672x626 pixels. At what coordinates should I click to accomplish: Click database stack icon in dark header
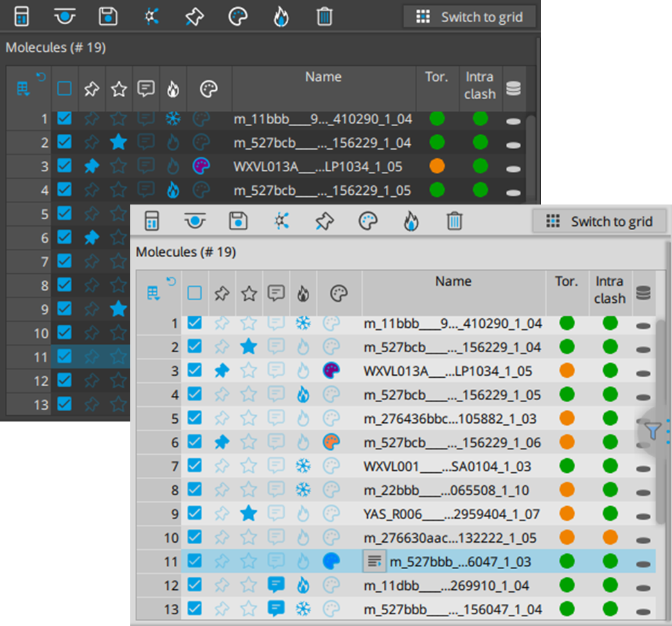pos(513,89)
